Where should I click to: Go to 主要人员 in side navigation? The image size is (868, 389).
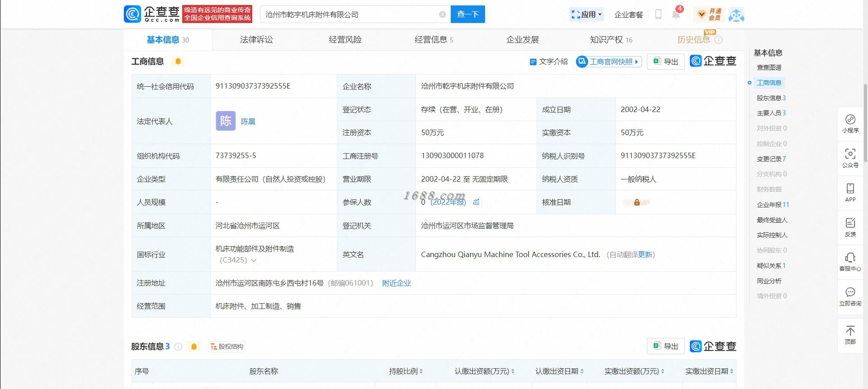[771, 113]
